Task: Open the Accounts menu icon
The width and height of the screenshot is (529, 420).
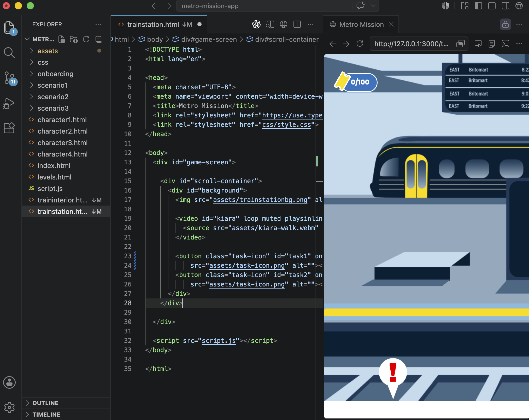Action: [9, 382]
